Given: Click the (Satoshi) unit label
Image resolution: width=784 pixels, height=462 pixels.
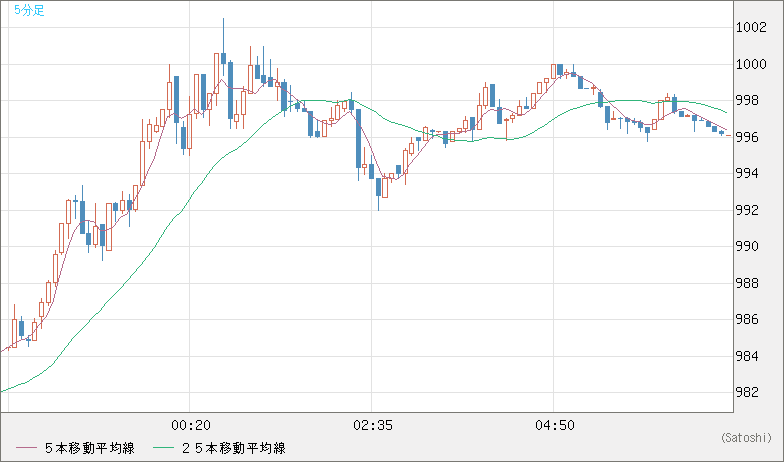Looking at the screenshot, I should tap(746, 438).
